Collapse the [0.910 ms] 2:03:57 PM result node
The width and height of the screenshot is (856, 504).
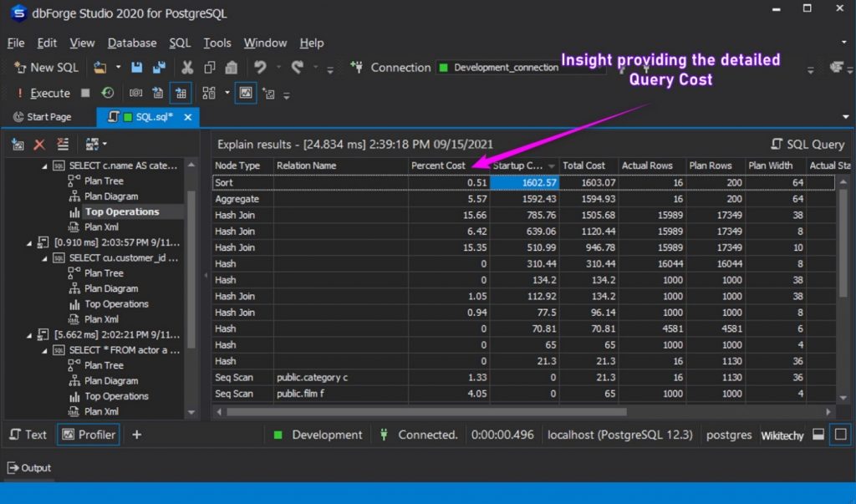(x=31, y=242)
